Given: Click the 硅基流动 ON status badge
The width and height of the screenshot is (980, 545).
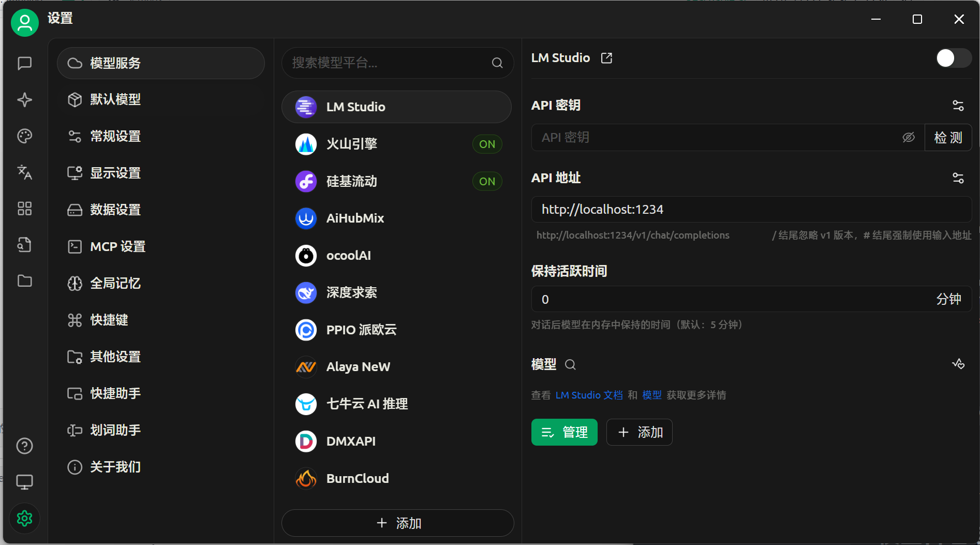Looking at the screenshot, I should point(487,181).
